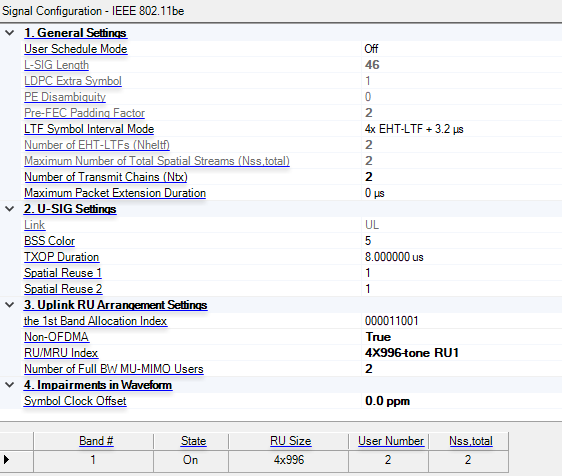Collapse Impairments in Waveform section chevron

click(x=10, y=385)
